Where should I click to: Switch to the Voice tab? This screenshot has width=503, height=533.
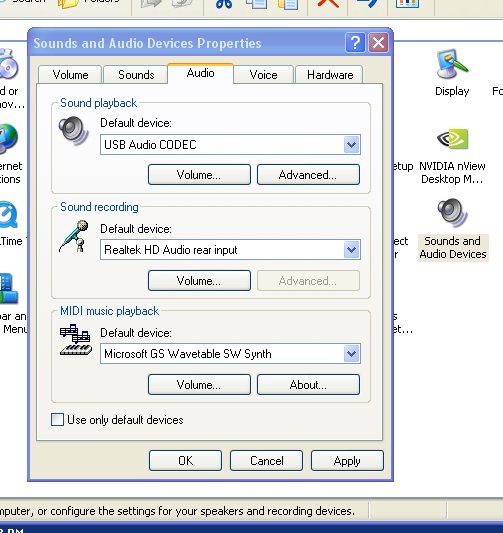pos(263,75)
